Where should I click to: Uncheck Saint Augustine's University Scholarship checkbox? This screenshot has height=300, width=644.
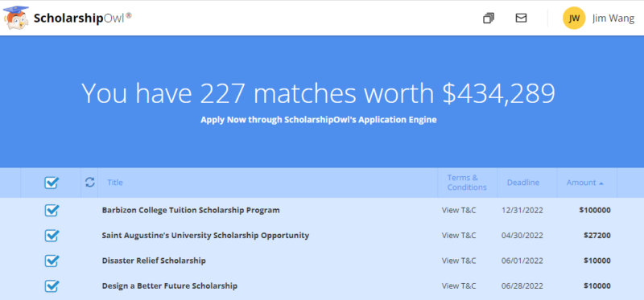52,236
